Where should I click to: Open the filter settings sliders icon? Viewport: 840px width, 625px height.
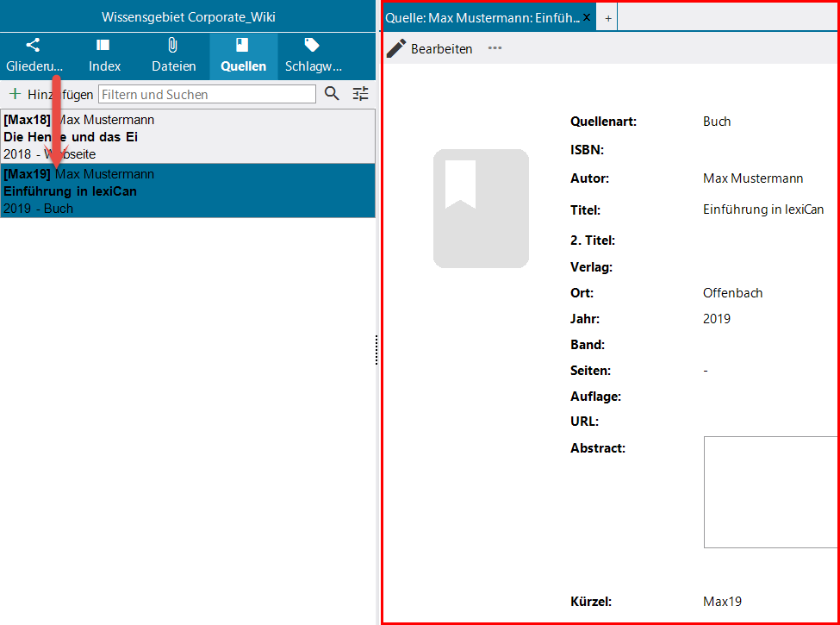coord(360,94)
